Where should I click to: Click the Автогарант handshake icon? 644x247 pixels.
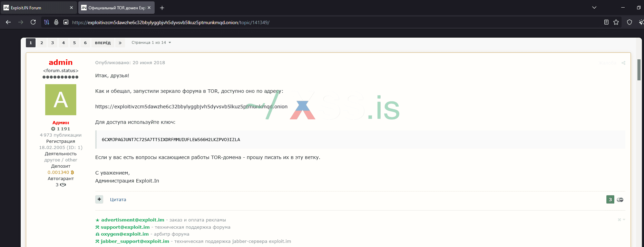coord(63,185)
